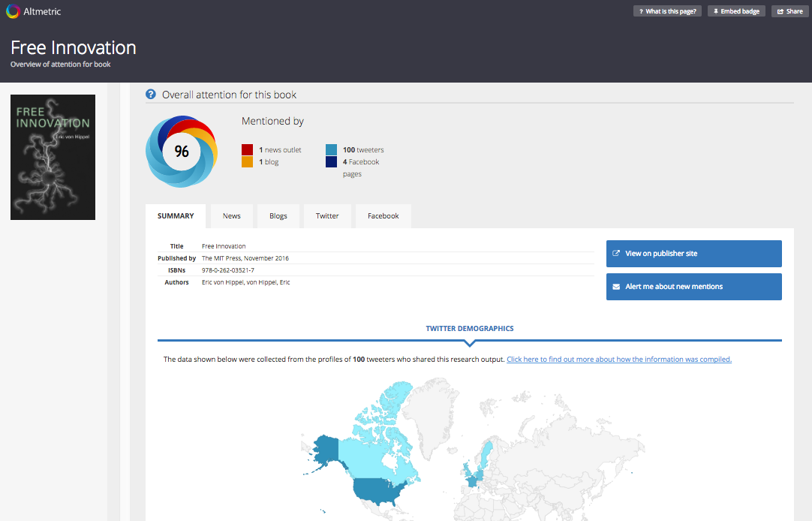Click the Altmetric donut score badge showing 96
This screenshot has height=521, width=812.
tap(182, 151)
